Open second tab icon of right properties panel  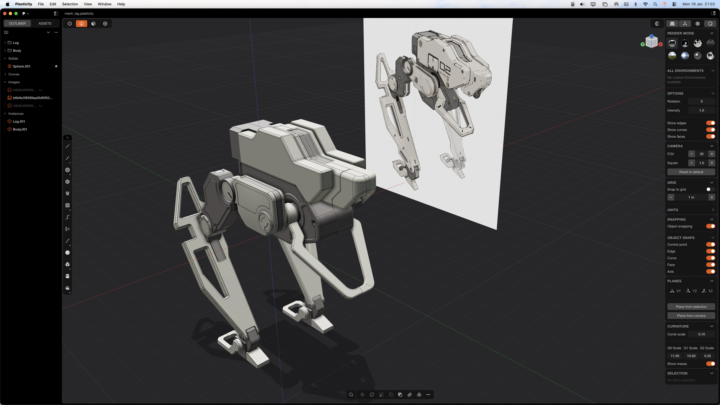click(x=685, y=23)
